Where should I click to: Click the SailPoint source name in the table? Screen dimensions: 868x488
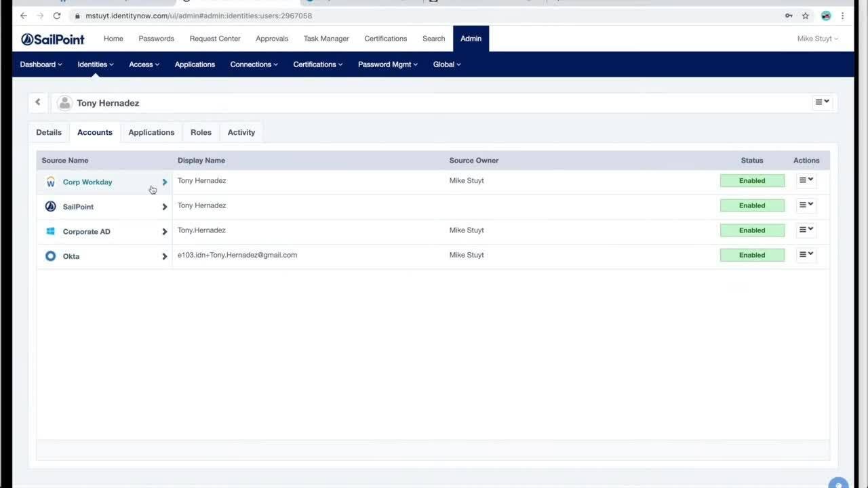(x=78, y=207)
